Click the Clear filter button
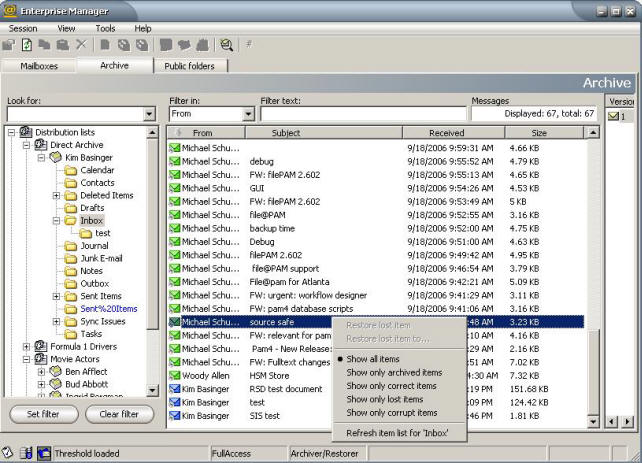The height and width of the screenshot is (463, 642). (x=119, y=414)
